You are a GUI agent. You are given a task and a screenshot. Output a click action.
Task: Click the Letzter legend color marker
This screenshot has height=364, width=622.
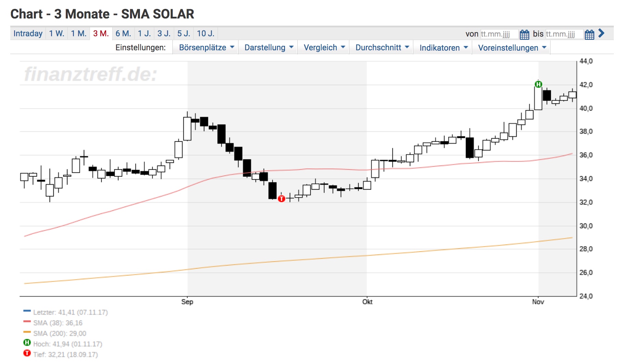point(27,312)
